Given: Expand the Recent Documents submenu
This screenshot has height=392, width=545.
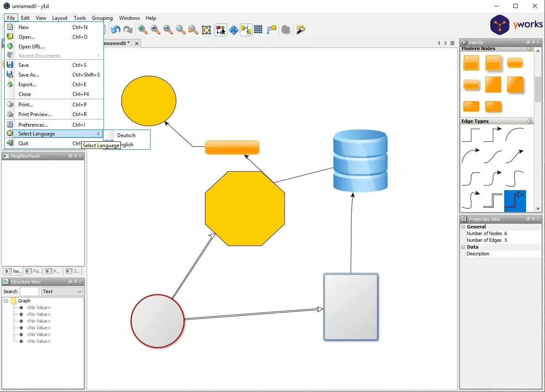Looking at the screenshot, I should pyautogui.click(x=54, y=56).
